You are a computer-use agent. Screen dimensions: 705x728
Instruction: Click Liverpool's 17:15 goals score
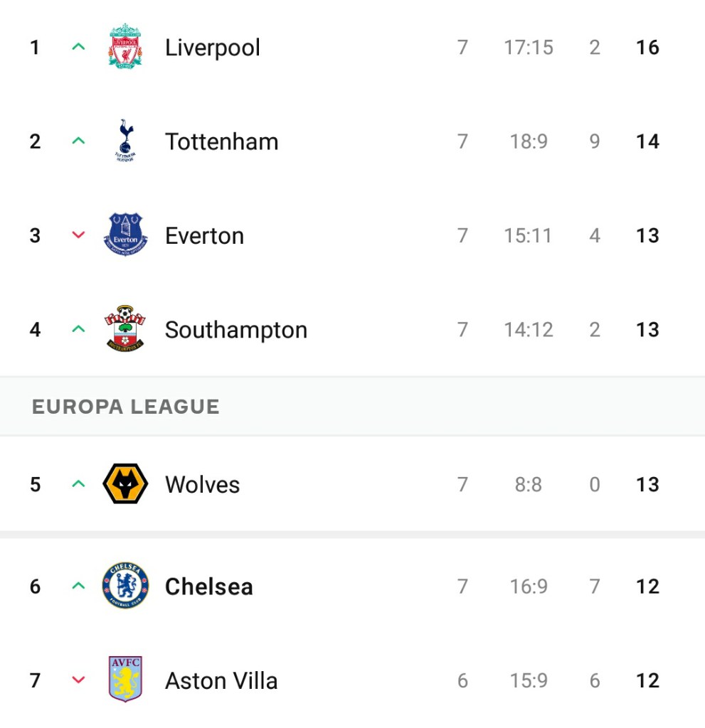tap(528, 48)
